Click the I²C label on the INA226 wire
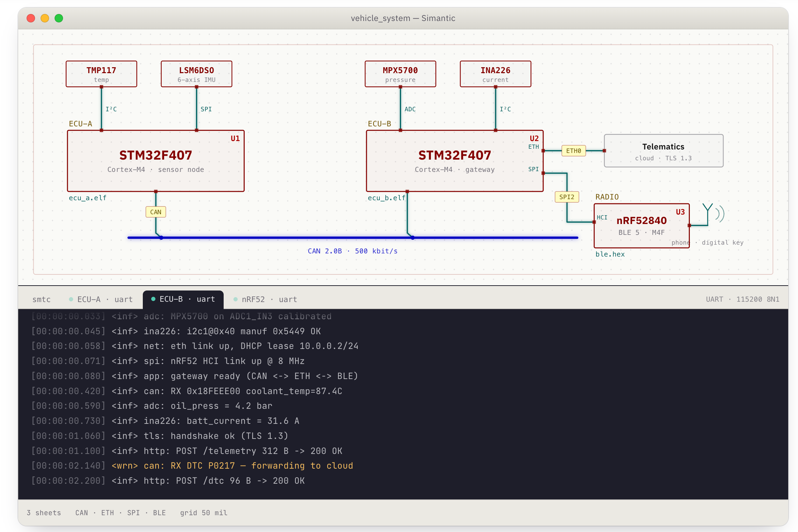 [505, 109]
